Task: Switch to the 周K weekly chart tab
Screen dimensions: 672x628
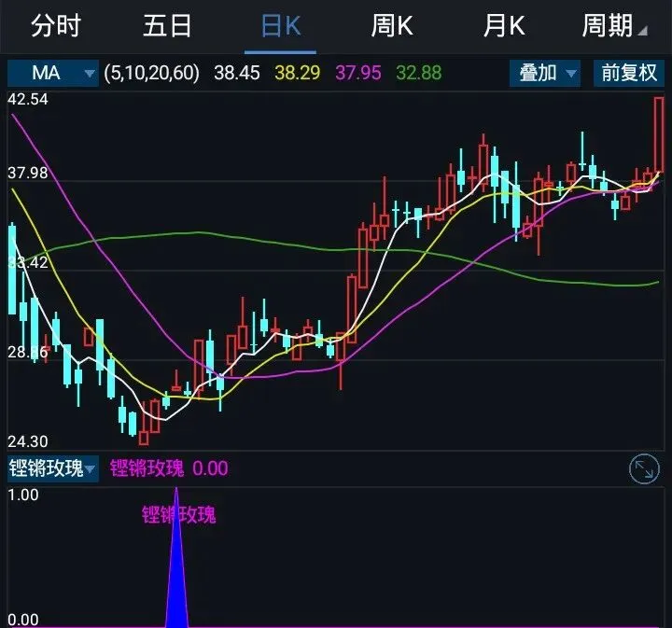Action: pyautogui.click(x=392, y=26)
